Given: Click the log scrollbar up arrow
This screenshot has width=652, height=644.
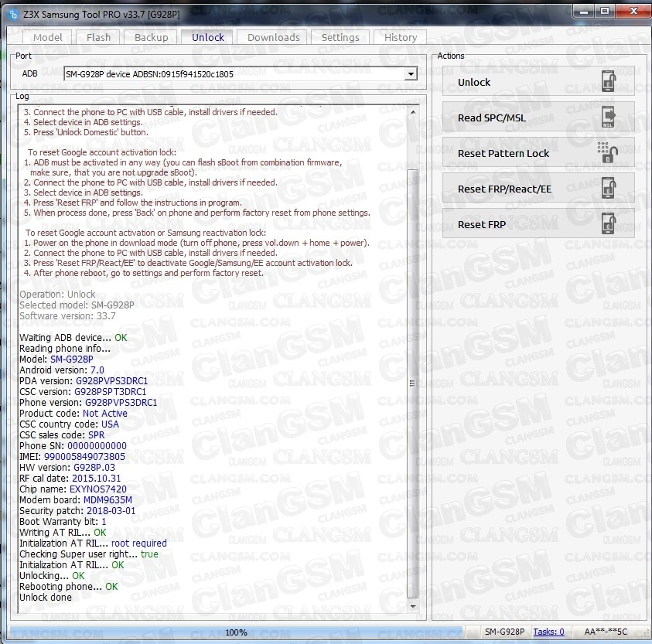Looking at the screenshot, I should 412,112.
